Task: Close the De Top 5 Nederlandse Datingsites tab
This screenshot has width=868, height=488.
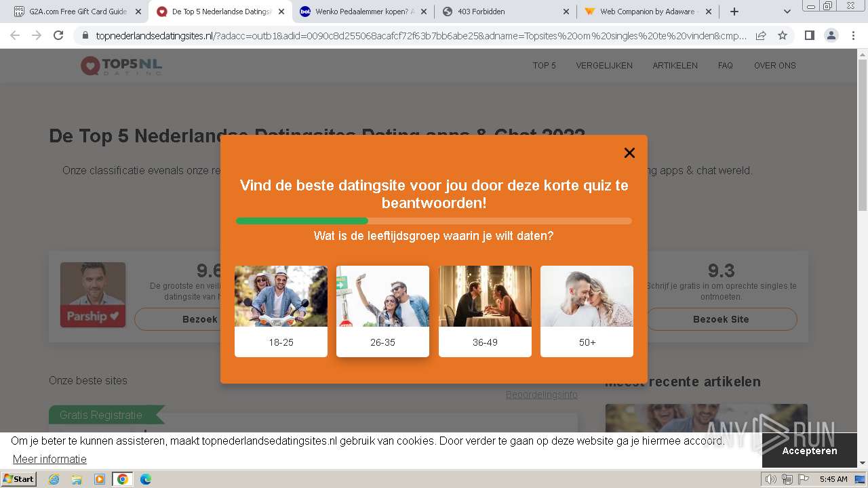Action: point(281,12)
